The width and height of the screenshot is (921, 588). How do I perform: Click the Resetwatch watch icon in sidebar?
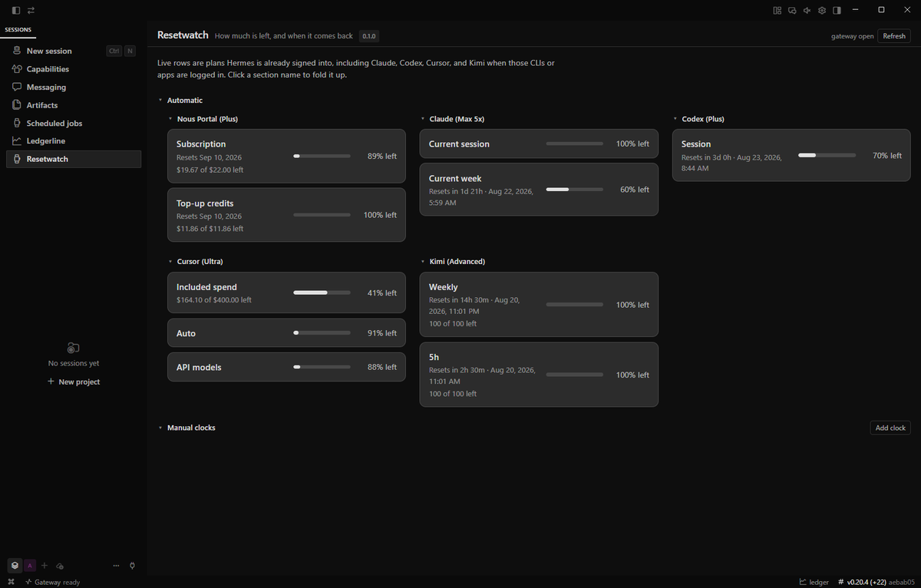point(17,159)
